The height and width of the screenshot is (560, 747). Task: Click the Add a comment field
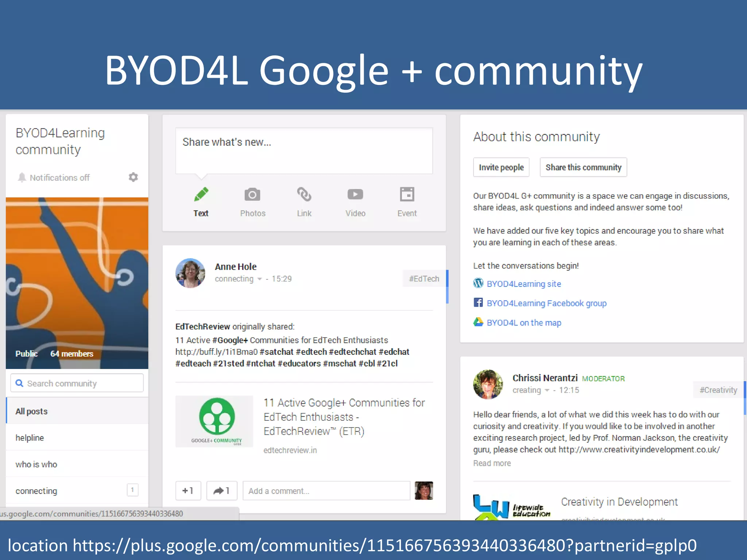[x=326, y=491]
